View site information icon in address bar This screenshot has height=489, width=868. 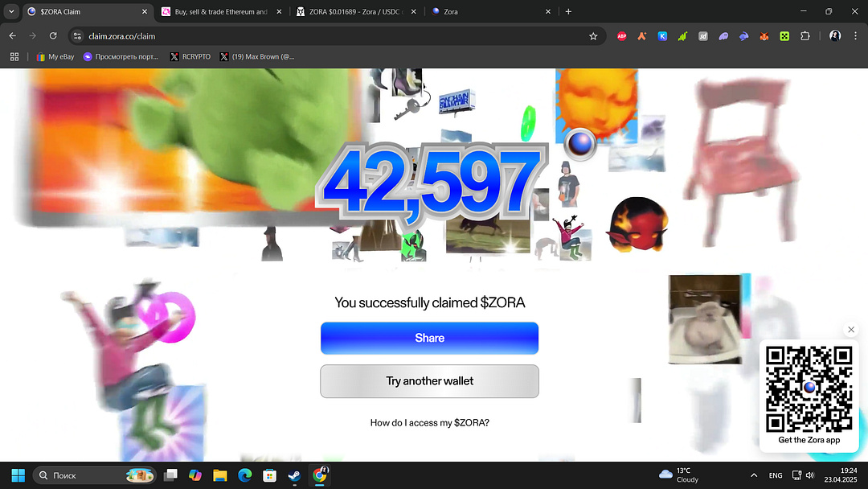tap(77, 36)
